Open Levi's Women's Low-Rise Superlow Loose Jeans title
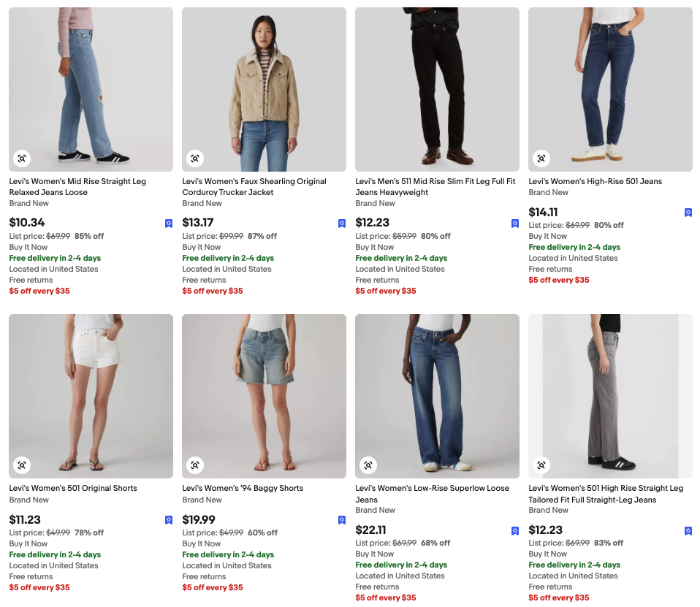Viewport: 700px width, 607px height. 432,494
